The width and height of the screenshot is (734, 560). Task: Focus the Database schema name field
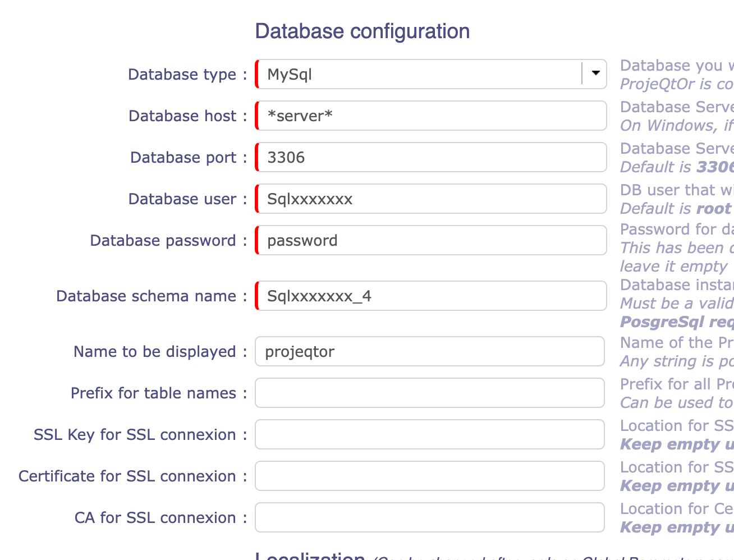coord(431,296)
